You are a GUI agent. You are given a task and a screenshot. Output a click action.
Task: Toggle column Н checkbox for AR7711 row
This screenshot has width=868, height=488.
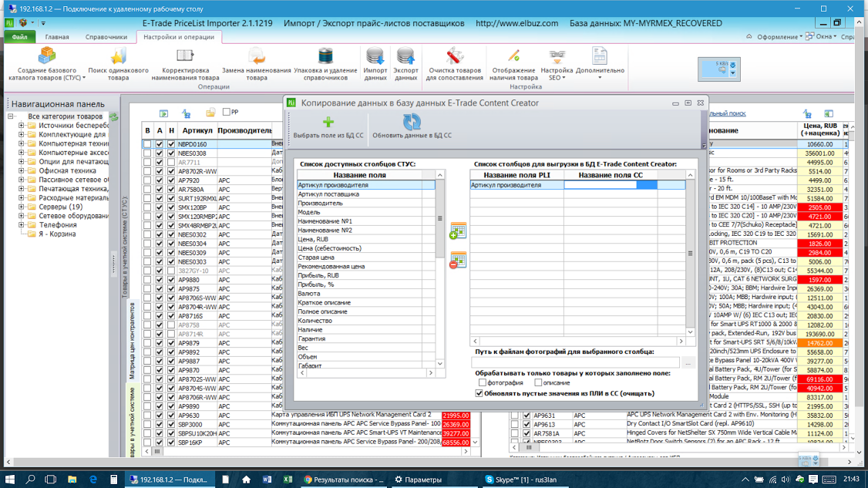pyautogui.click(x=171, y=163)
